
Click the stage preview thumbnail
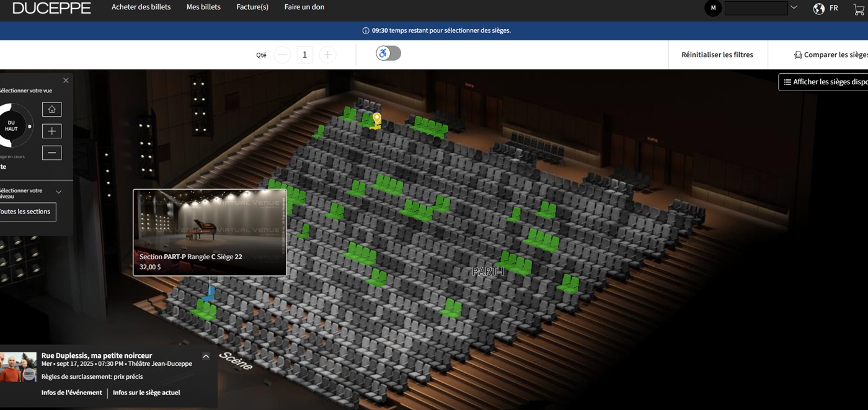click(210, 220)
